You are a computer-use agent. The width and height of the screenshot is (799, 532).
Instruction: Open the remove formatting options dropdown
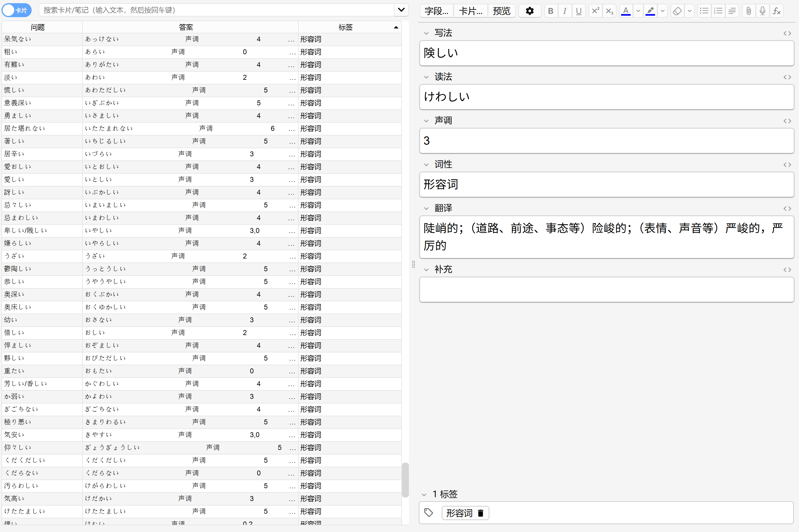tap(689, 11)
